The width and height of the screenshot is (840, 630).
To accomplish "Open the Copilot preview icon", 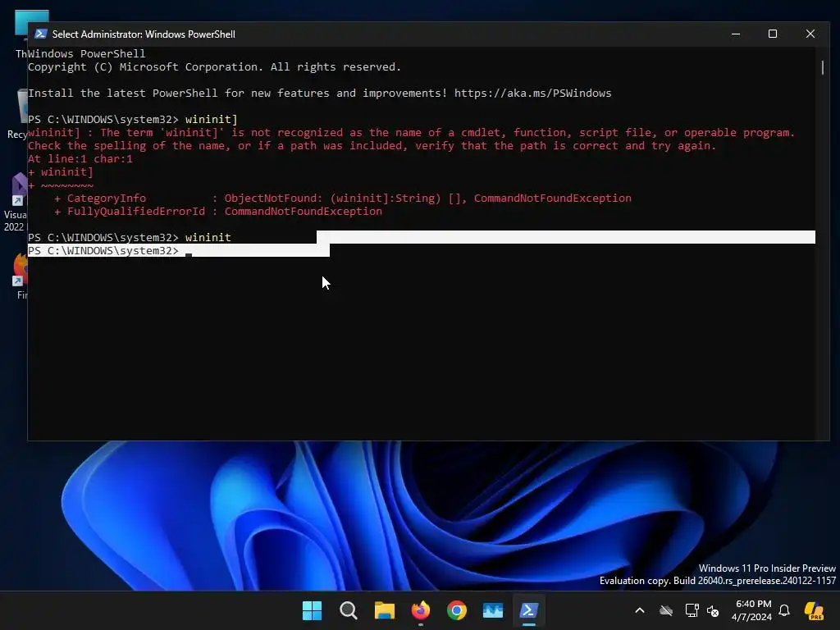I will tap(814, 610).
